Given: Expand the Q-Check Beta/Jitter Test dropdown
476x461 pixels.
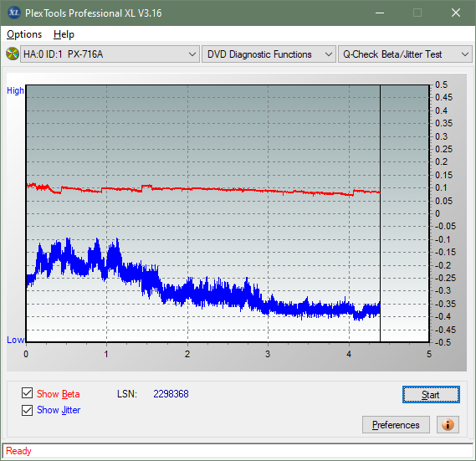Looking at the screenshot, I should pyautogui.click(x=405, y=54).
